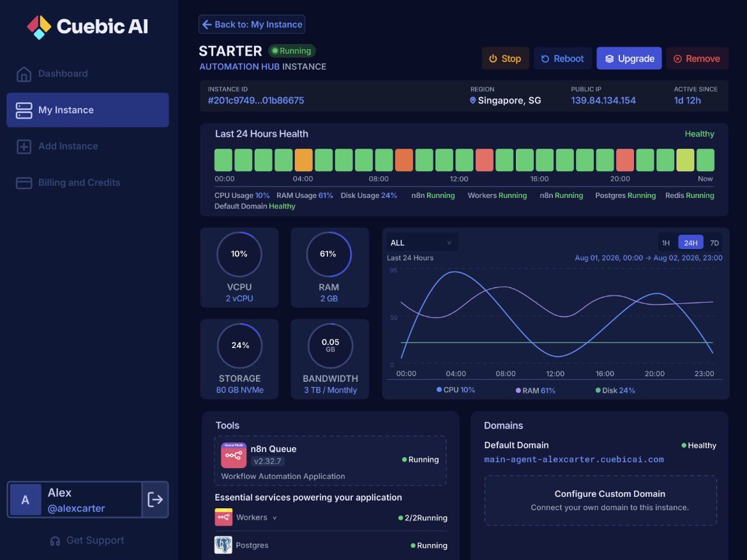Configure Custom Domain
The image size is (747, 560).
point(600,500)
